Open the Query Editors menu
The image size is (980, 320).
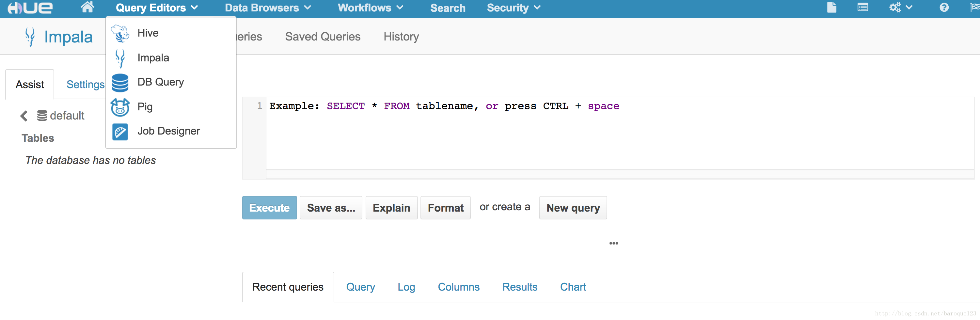click(157, 8)
